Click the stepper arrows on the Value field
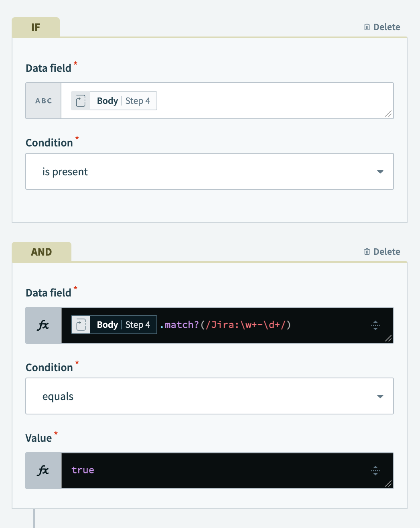Image resolution: width=420 pixels, height=528 pixels. pyautogui.click(x=375, y=470)
